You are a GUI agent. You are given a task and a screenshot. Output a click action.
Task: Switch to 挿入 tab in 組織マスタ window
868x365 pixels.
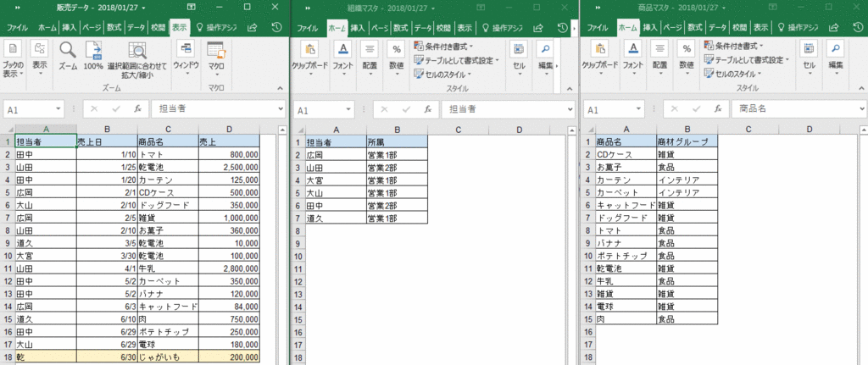tap(359, 28)
